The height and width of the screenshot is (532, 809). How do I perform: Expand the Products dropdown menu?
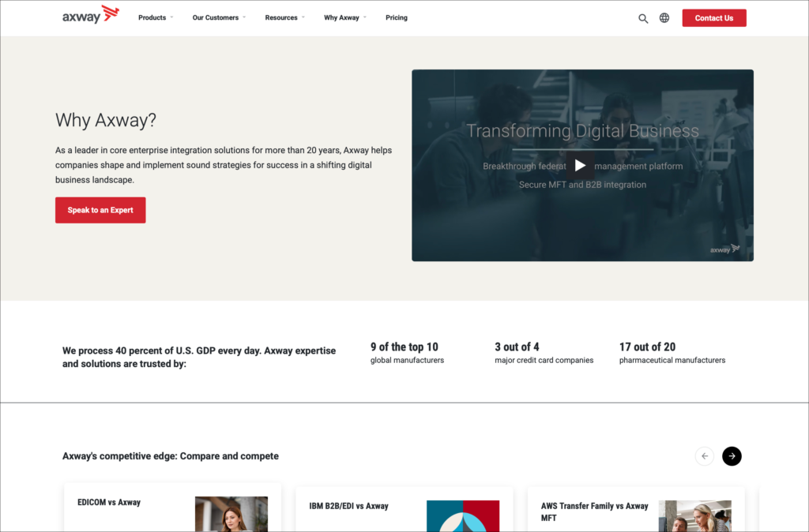[156, 17]
